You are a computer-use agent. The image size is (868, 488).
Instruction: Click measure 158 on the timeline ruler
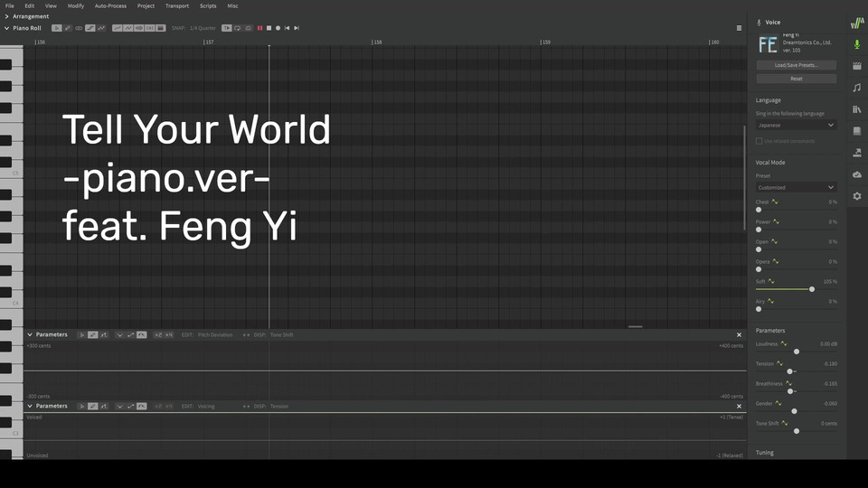pos(377,42)
